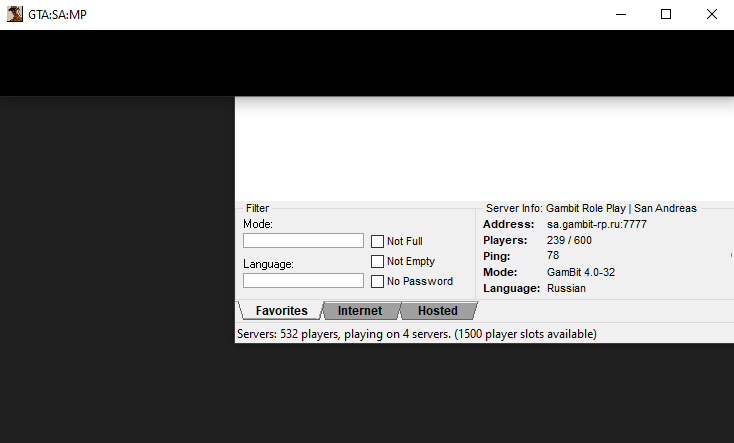
Task: Close the GTA:SA:MP window
Action: 711,14
